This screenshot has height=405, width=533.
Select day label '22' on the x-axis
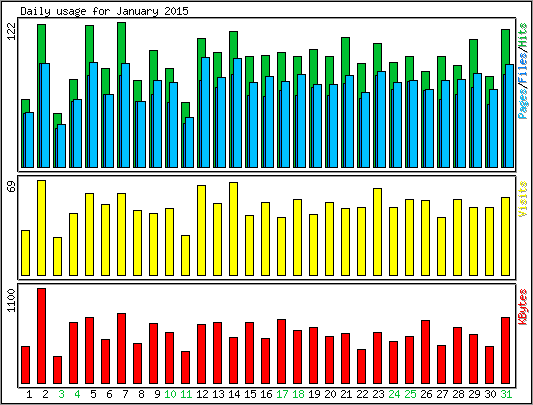pyautogui.click(x=362, y=394)
